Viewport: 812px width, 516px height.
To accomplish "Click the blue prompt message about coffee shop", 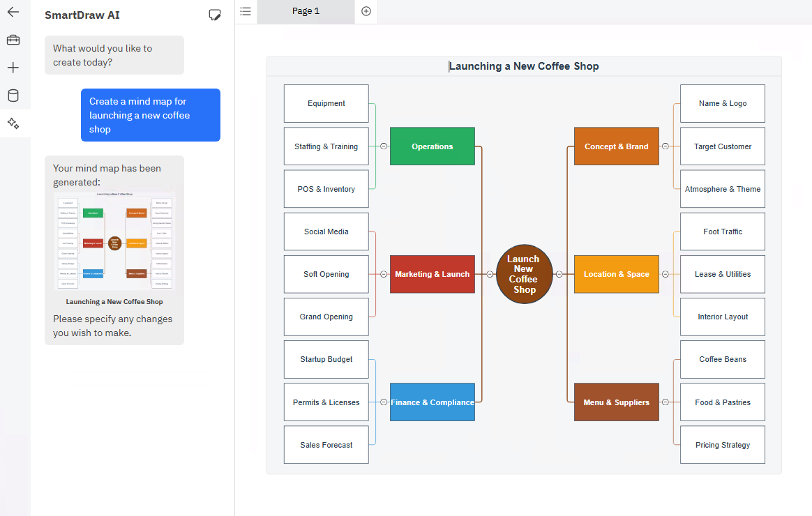I will pos(151,115).
